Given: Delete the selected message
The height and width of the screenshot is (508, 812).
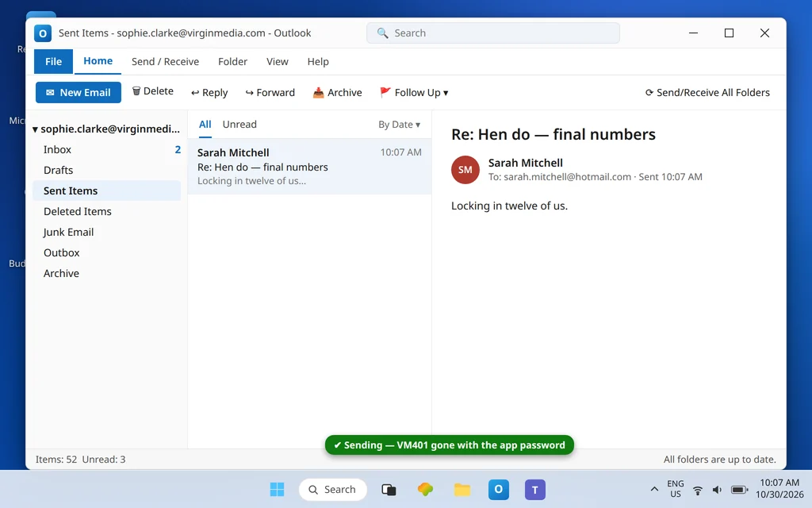Looking at the screenshot, I should click(153, 91).
